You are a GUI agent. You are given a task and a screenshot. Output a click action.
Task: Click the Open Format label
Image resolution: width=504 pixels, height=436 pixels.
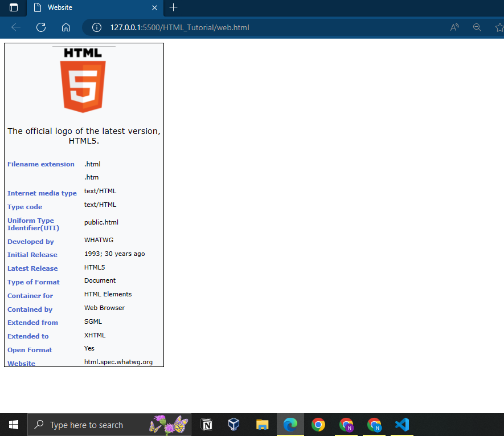click(x=30, y=350)
